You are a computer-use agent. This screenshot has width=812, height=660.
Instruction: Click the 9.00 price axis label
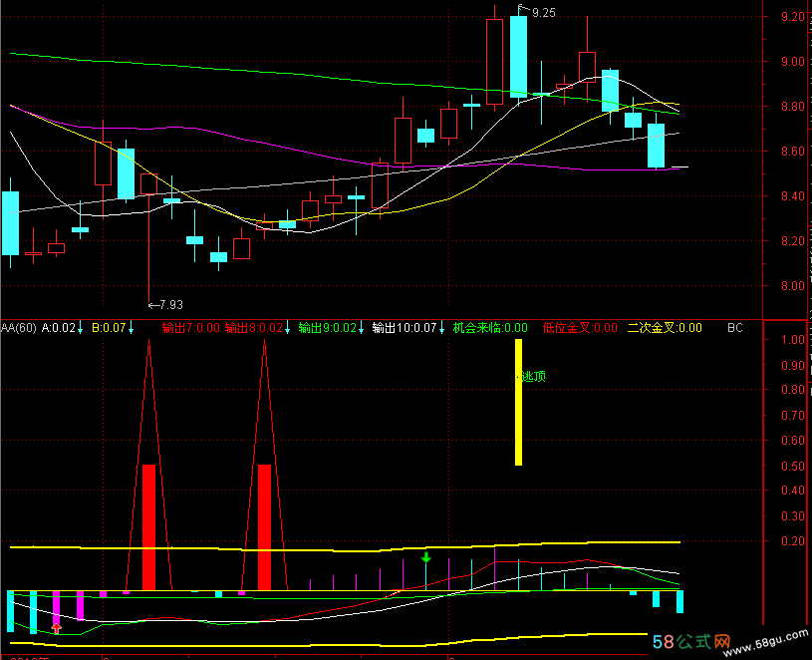point(793,62)
